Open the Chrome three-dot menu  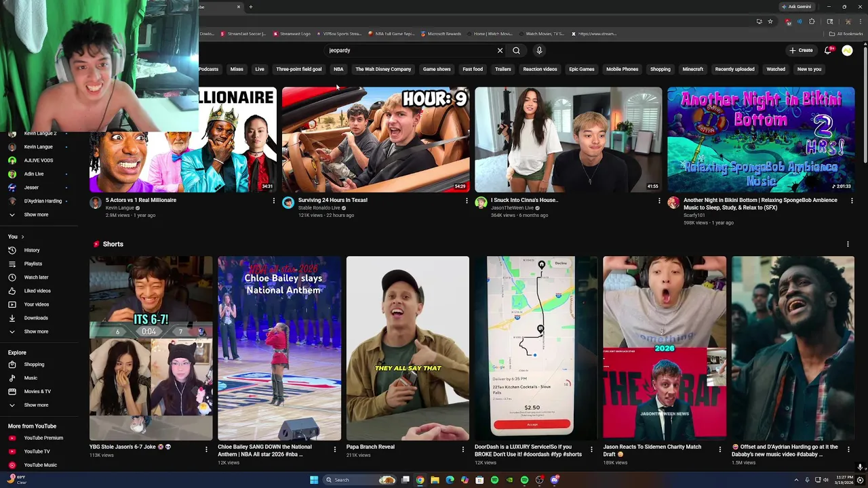(860, 21)
